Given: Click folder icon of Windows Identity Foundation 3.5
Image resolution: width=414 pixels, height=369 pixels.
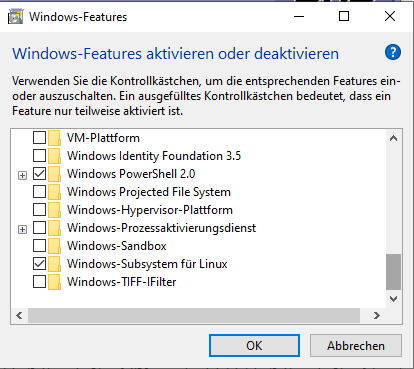Looking at the screenshot, I should [54, 156].
